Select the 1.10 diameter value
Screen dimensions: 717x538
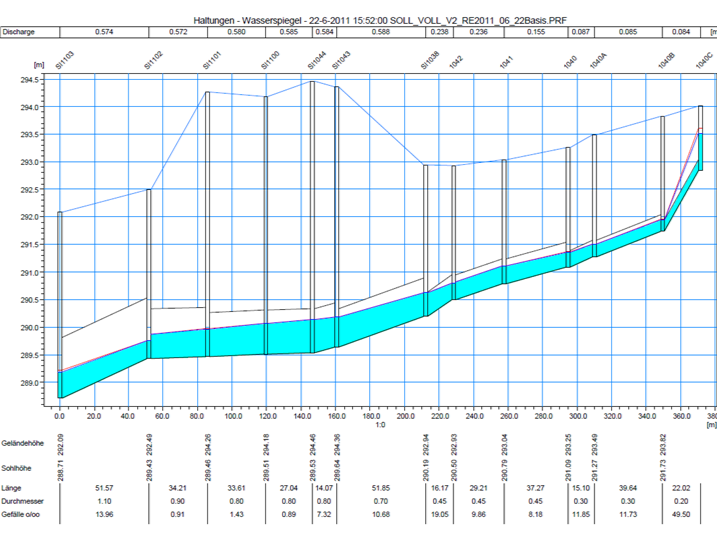pyautogui.click(x=103, y=499)
